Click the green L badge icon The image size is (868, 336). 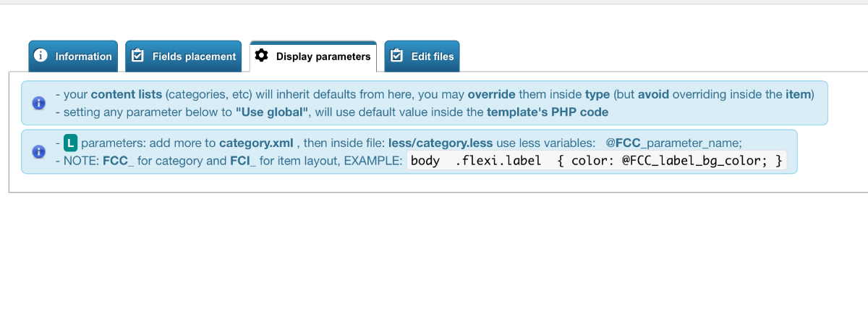(70, 143)
